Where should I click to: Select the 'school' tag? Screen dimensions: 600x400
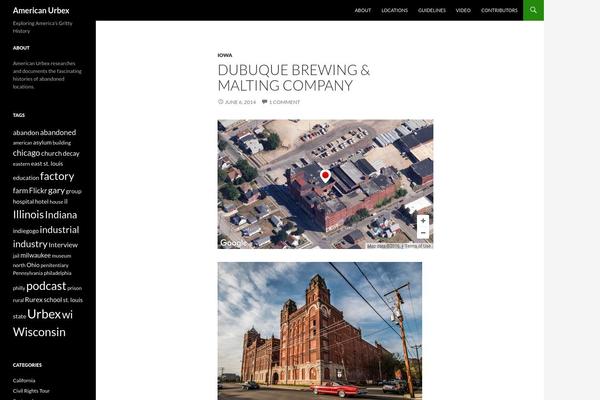tap(52, 300)
